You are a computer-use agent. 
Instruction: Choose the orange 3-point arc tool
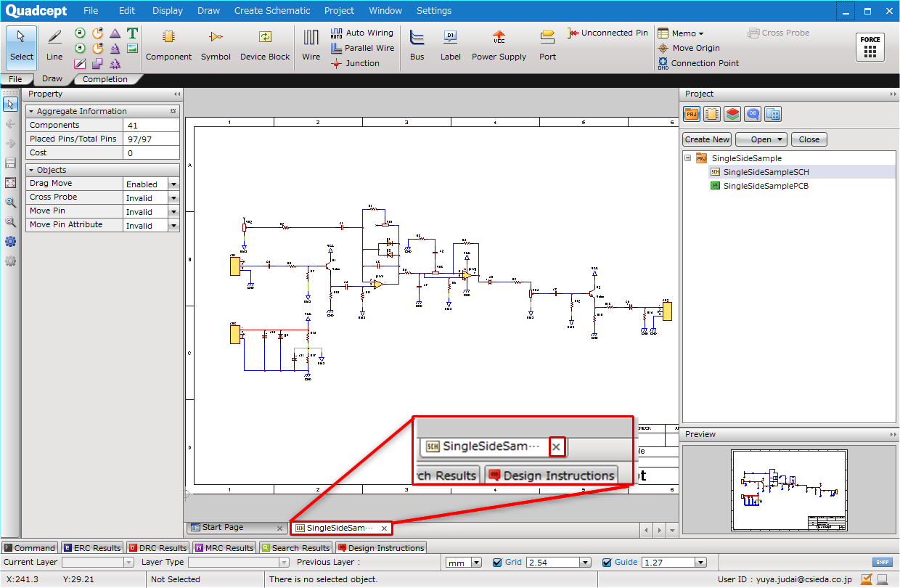97,49
